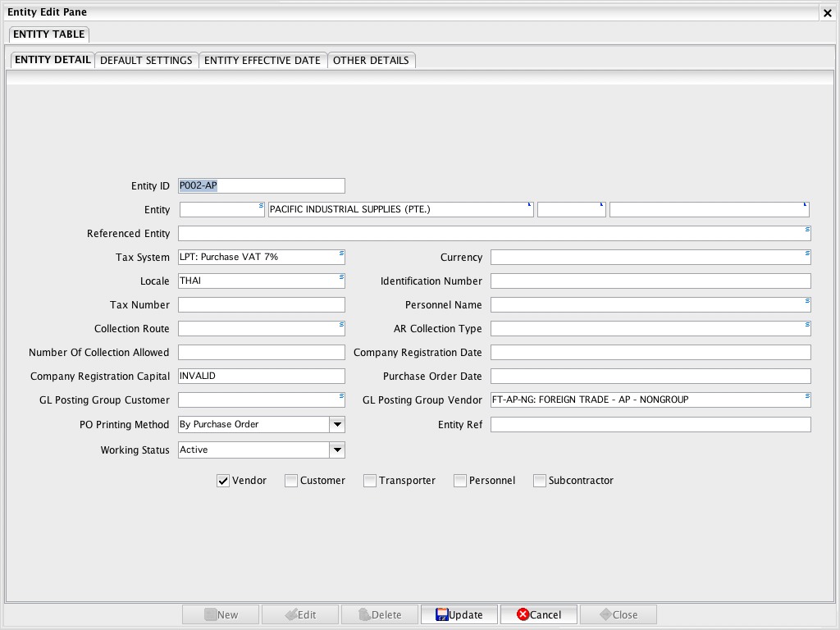This screenshot has width=840, height=630.
Task: Enable the Subcontractor checkbox
Action: coord(540,481)
